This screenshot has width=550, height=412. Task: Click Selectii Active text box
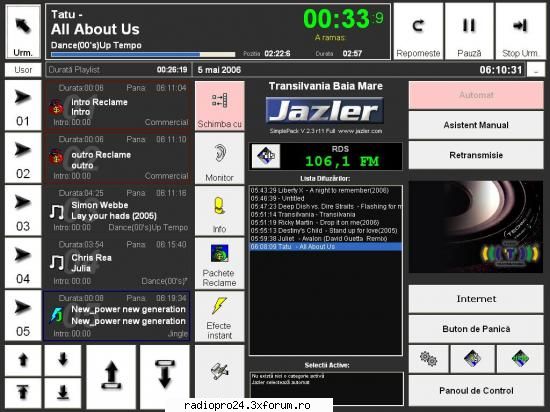(x=327, y=388)
